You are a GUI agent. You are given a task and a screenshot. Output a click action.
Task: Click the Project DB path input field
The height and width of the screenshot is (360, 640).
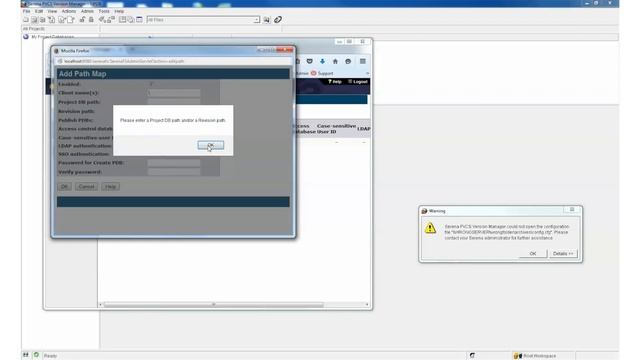point(174,102)
